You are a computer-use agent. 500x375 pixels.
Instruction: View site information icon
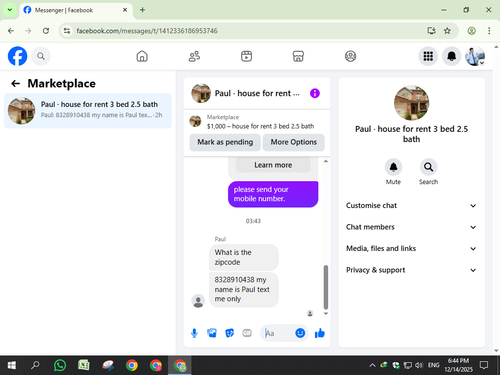pyautogui.click(x=67, y=31)
